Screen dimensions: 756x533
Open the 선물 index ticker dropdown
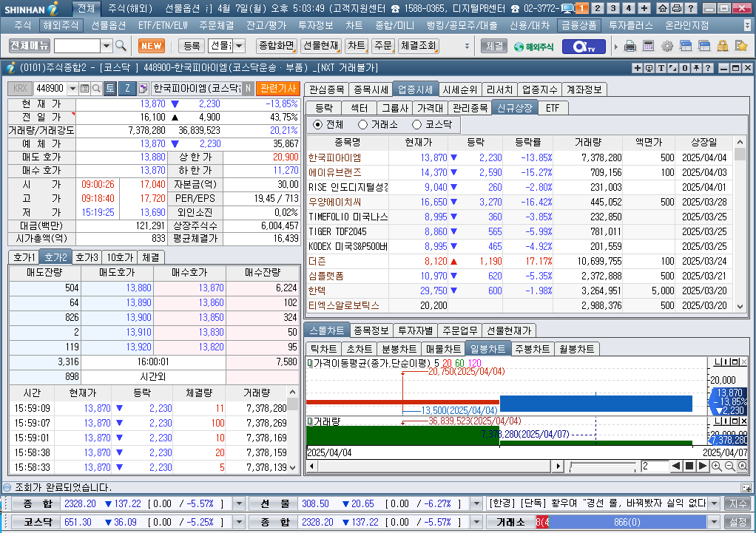click(x=477, y=503)
